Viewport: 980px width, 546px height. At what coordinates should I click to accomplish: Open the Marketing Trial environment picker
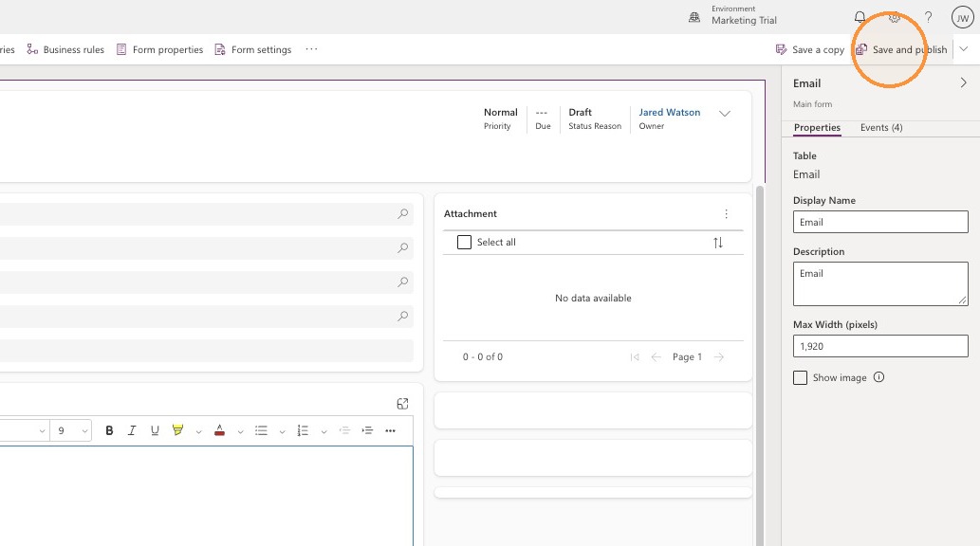coord(732,15)
